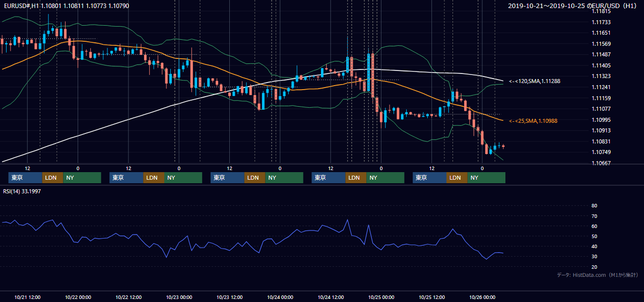Click the 10/22 12:00 date label
The image size is (644, 302).
pyautogui.click(x=128, y=297)
